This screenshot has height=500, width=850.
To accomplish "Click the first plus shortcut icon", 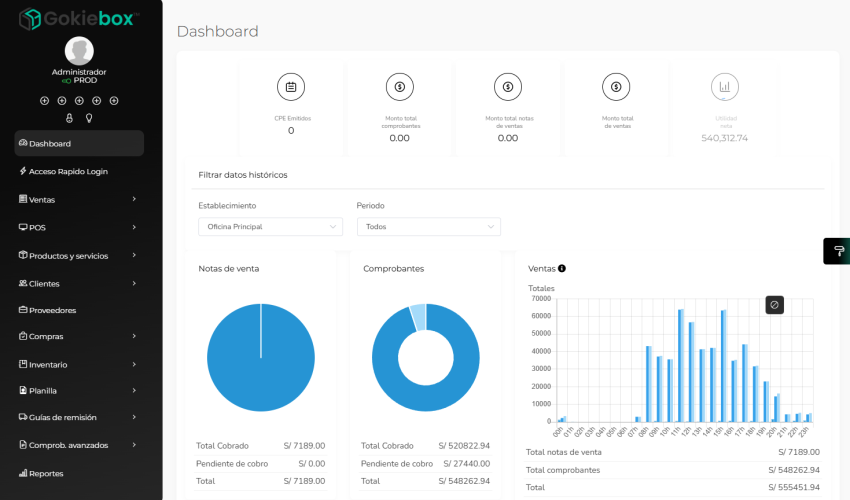I will pyautogui.click(x=44, y=101).
